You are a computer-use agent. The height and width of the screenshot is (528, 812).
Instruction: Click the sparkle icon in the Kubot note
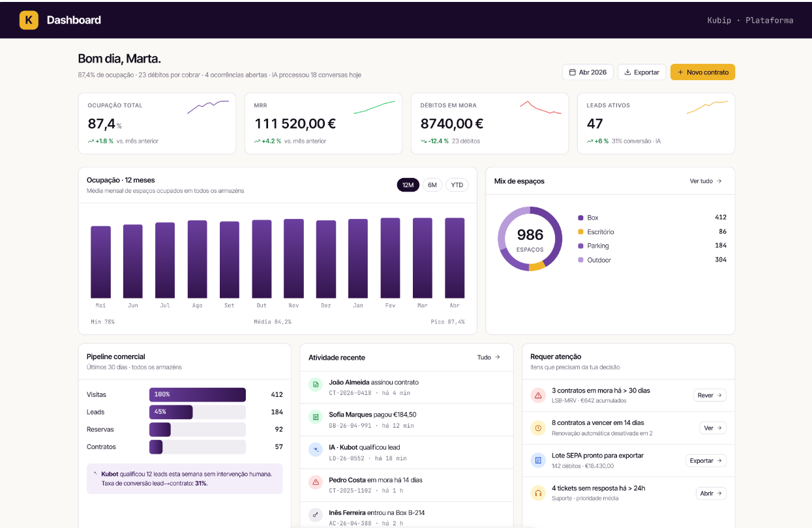point(95,474)
